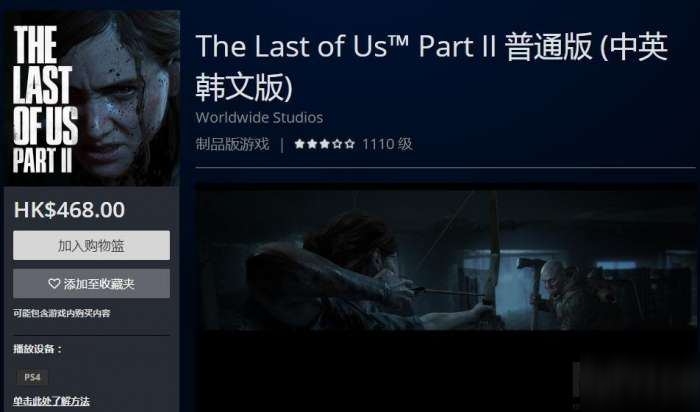Click the second rating star
This screenshot has height=412, width=700.
tap(312, 144)
